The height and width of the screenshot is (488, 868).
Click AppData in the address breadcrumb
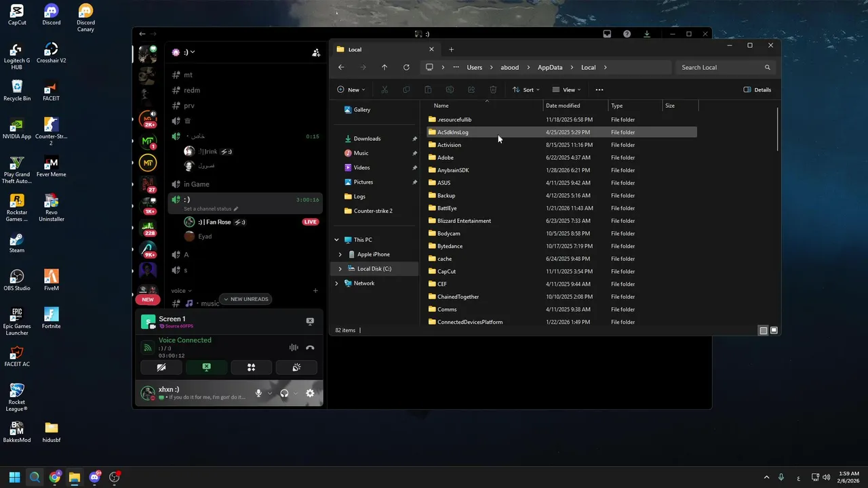550,67
